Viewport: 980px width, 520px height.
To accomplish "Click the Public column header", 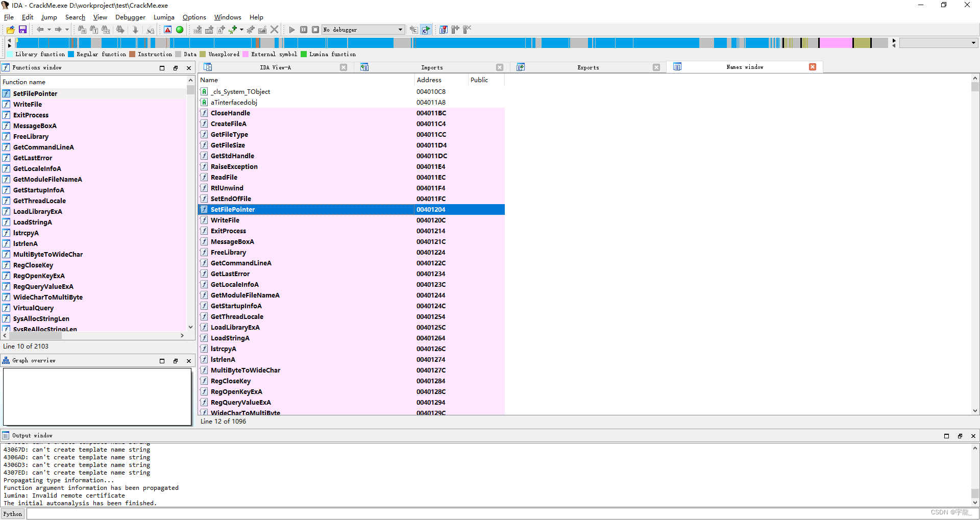I will pos(486,80).
